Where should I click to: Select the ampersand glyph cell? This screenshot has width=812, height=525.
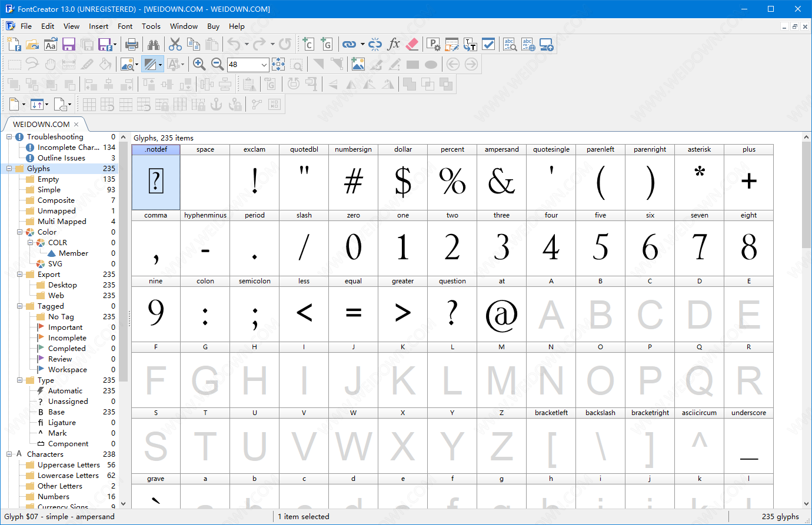pos(502,177)
